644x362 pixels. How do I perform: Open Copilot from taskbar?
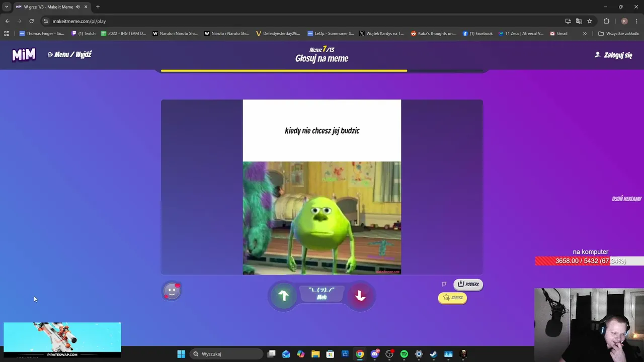pos(301,354)
